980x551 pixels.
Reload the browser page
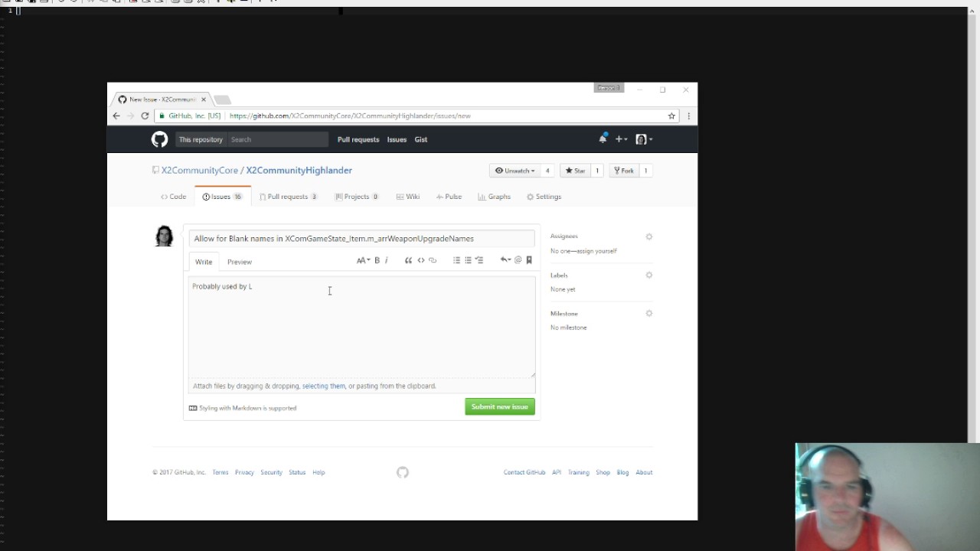coord(145,116)
